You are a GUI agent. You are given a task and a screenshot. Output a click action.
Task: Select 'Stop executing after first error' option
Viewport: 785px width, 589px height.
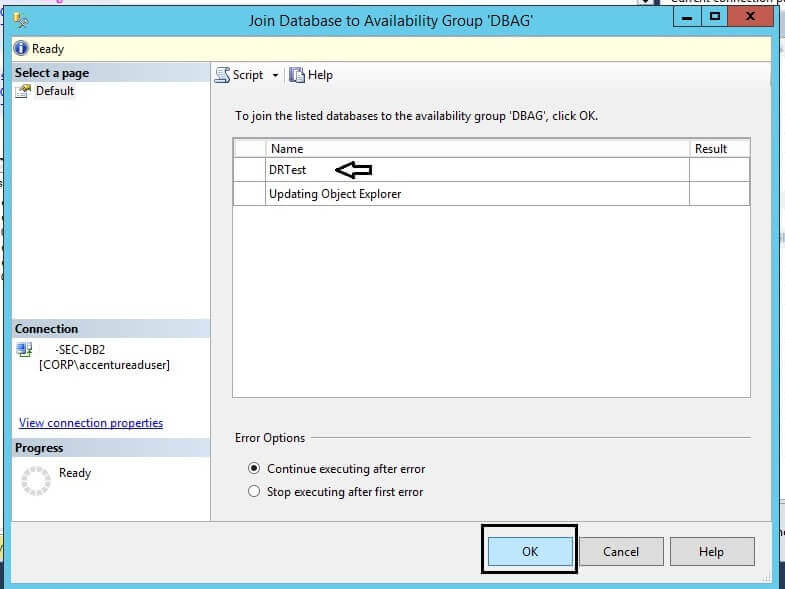(x=255, y=491)
